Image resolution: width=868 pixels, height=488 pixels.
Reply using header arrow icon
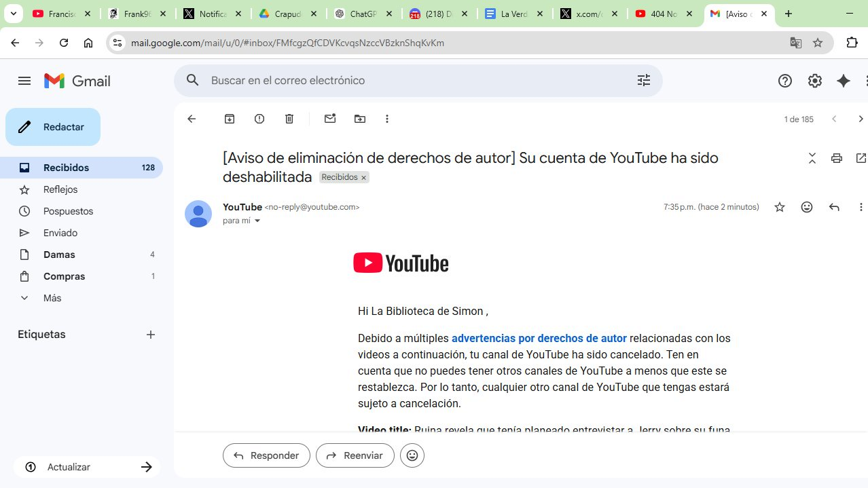(x=834, y=207)
